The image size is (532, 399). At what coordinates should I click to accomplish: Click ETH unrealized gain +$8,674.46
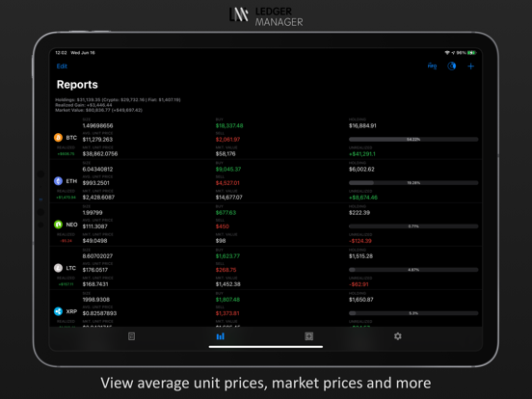tap(363, 198)
